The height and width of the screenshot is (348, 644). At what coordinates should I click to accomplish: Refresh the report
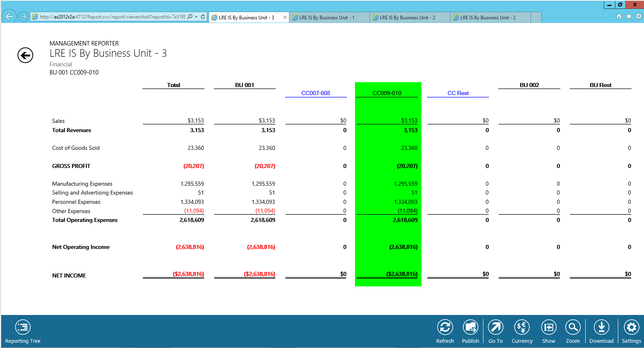point(445,327)
